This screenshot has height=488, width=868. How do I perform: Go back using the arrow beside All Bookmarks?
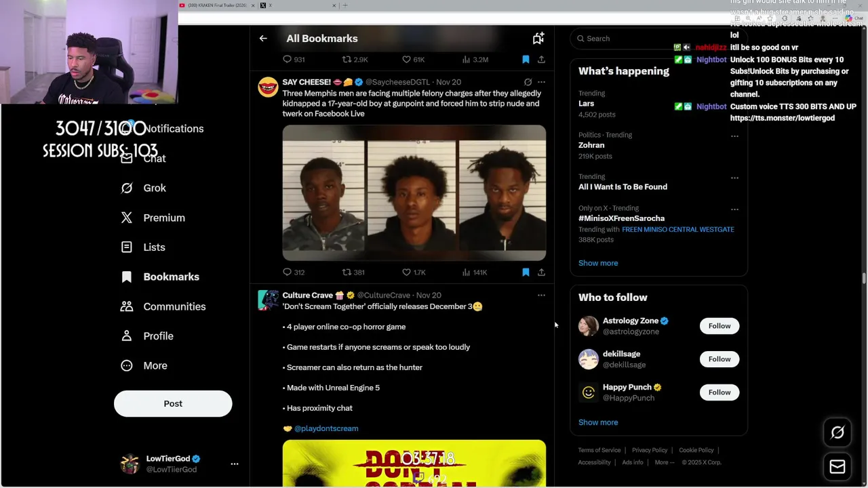263,39
